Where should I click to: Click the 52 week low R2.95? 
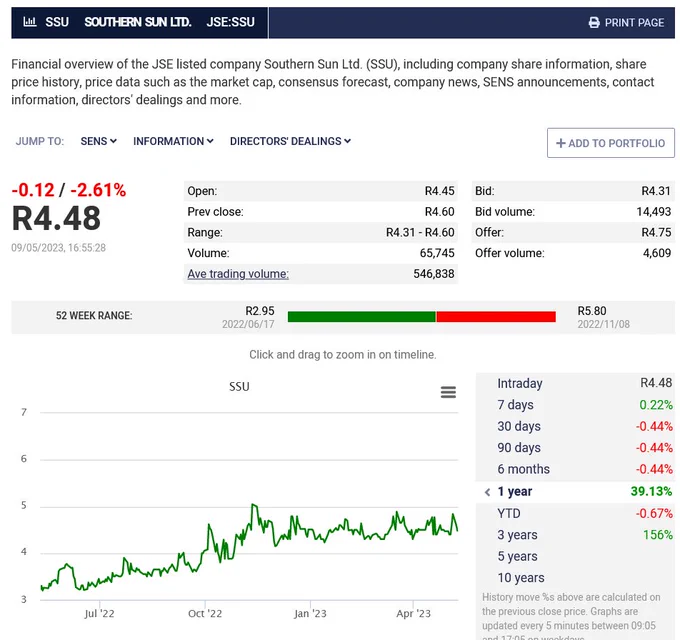260,311
